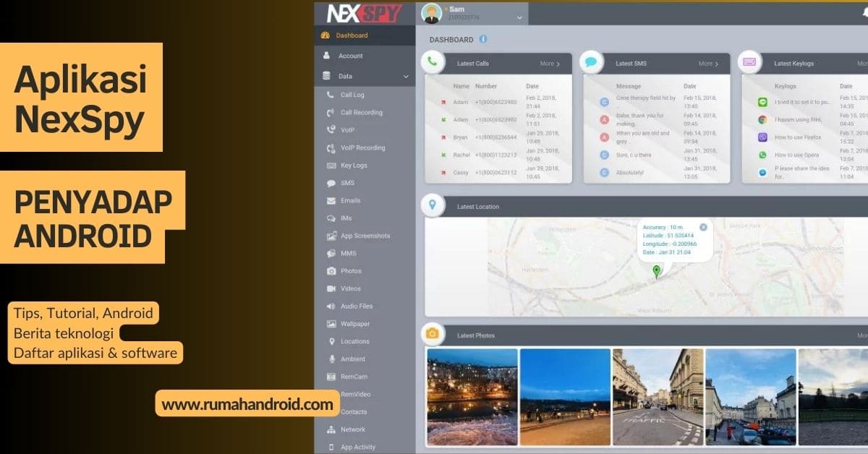Open the blue dusk skyline photo
Viewport: 868px width, 454px height.
565,397
